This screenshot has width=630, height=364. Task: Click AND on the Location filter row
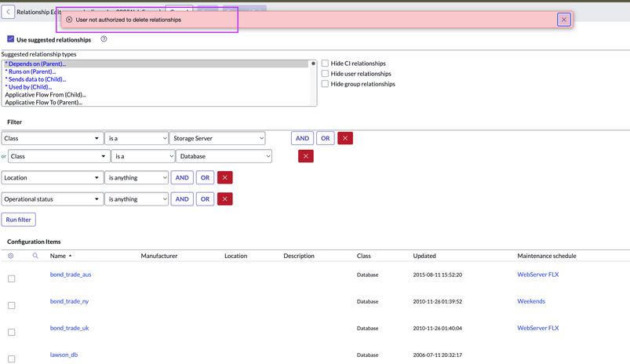(182, 177)
